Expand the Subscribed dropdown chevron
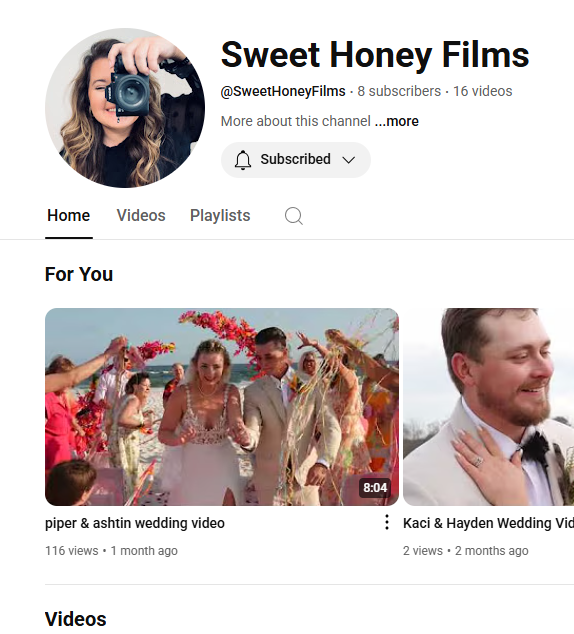Viewport: 574px width, 634px height. pyautogui.click(x=349, y=160)
